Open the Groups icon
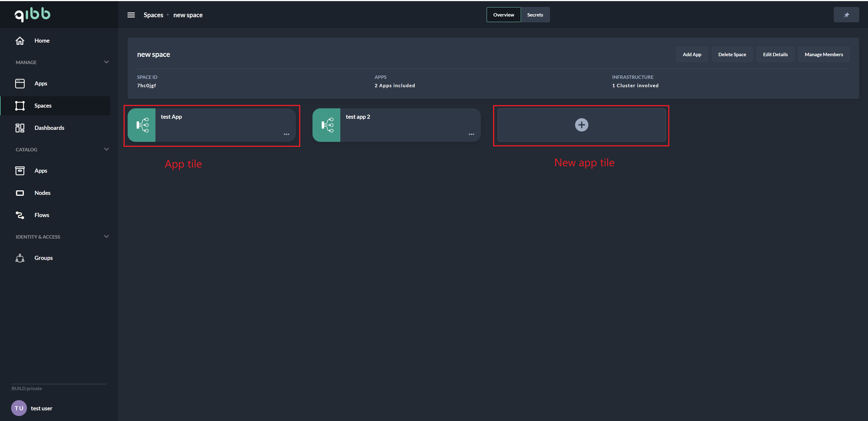Image resolution: width=868 pixels, height=421 pixels. (20, 258)
